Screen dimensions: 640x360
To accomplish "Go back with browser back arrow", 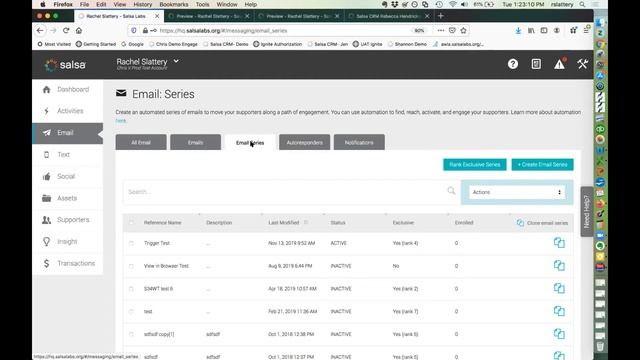I will click(x=40, y=31).
